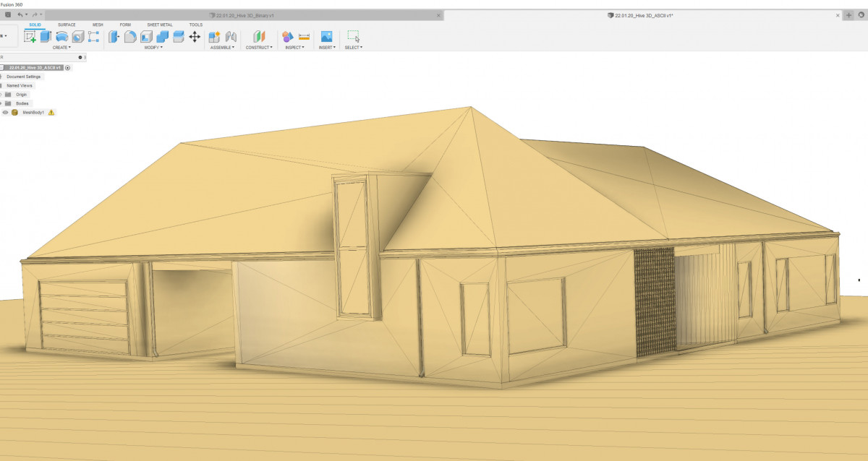The height and width of the screenshot is (461, 868).
Task: Switch to 22.01.20_Hive 3D_Binary v1 document tab
Action: click(244, 14)
